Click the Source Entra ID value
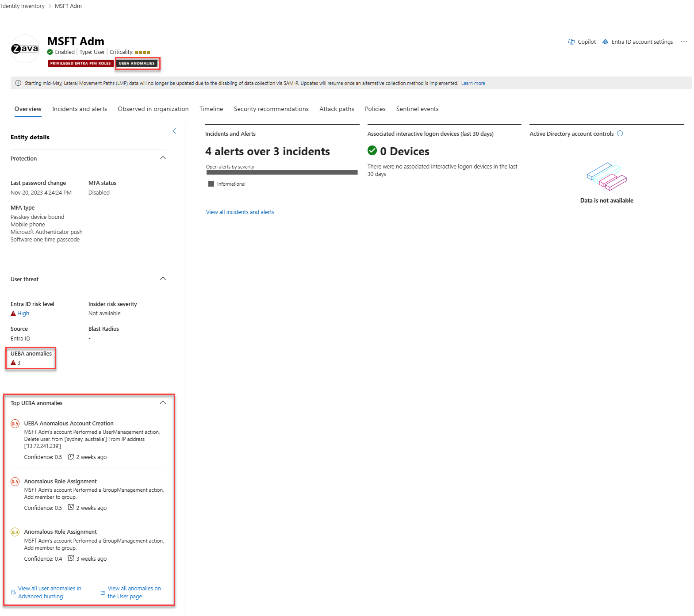The image size is (694, 616). click(x=20, y=339)
